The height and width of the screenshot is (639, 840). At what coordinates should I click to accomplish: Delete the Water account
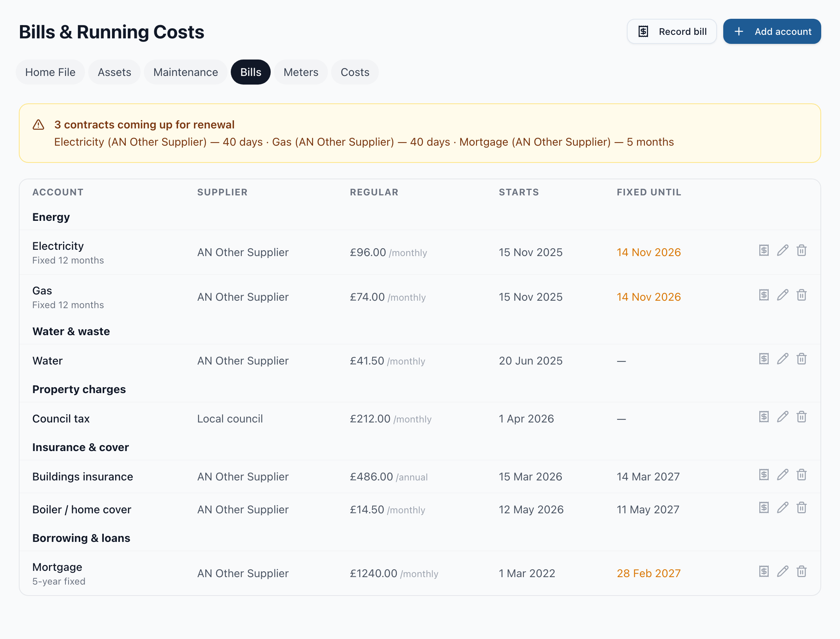(x=801, y=359)
